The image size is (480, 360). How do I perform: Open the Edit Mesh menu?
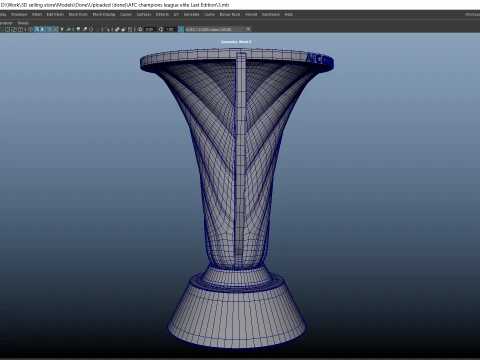55,14
